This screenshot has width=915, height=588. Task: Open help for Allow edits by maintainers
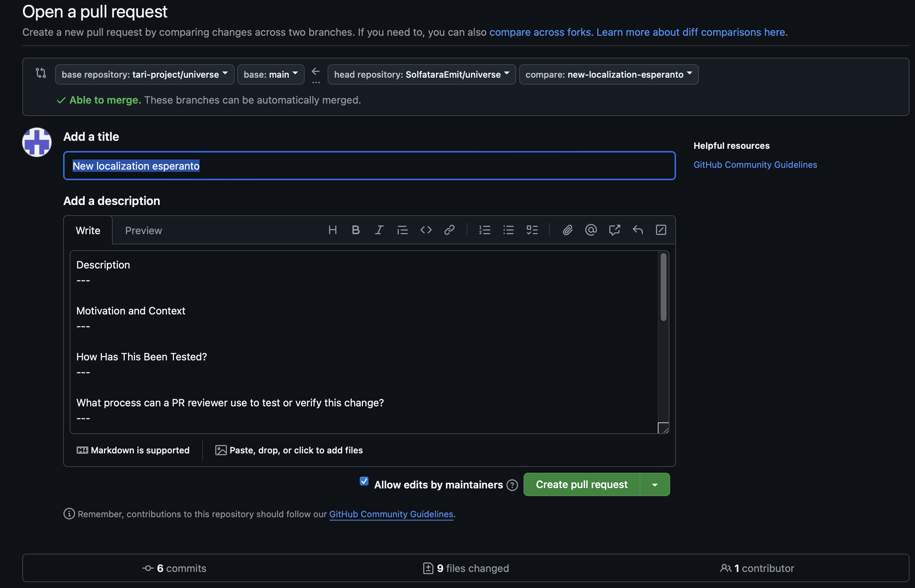click(x=512, y=485)
